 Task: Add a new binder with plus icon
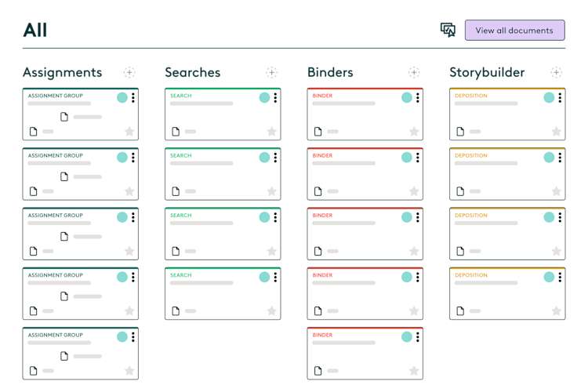414,73
